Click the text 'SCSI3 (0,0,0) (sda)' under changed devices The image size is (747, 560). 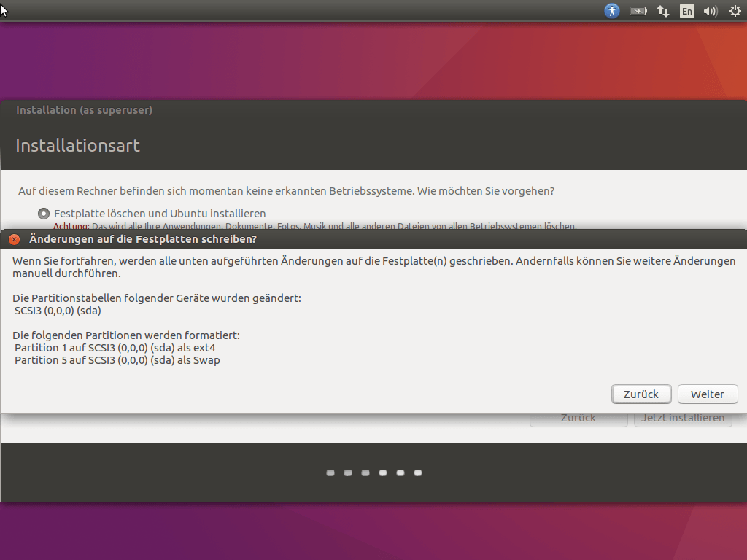pyautogui.click(x=58, y=311)
